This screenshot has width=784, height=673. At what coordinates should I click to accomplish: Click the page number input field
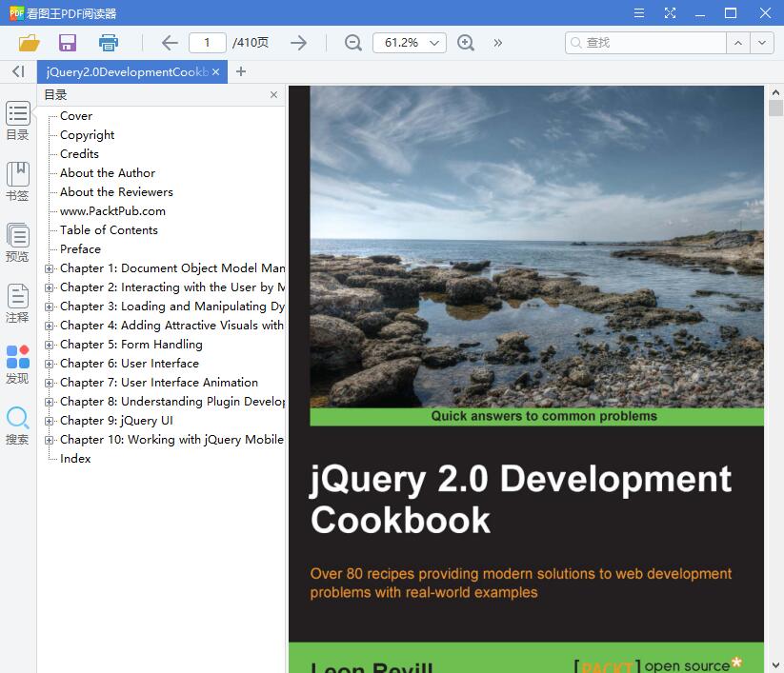(x=208, y=42)
